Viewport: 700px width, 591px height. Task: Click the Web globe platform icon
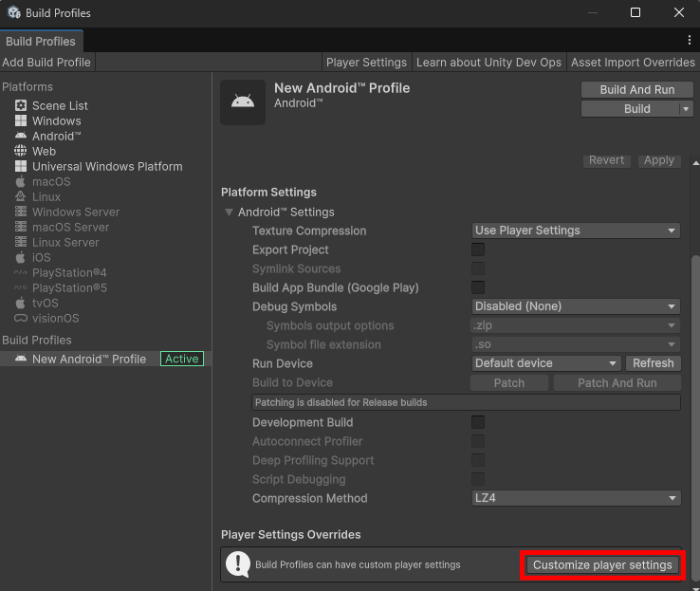tap(21, 151)
